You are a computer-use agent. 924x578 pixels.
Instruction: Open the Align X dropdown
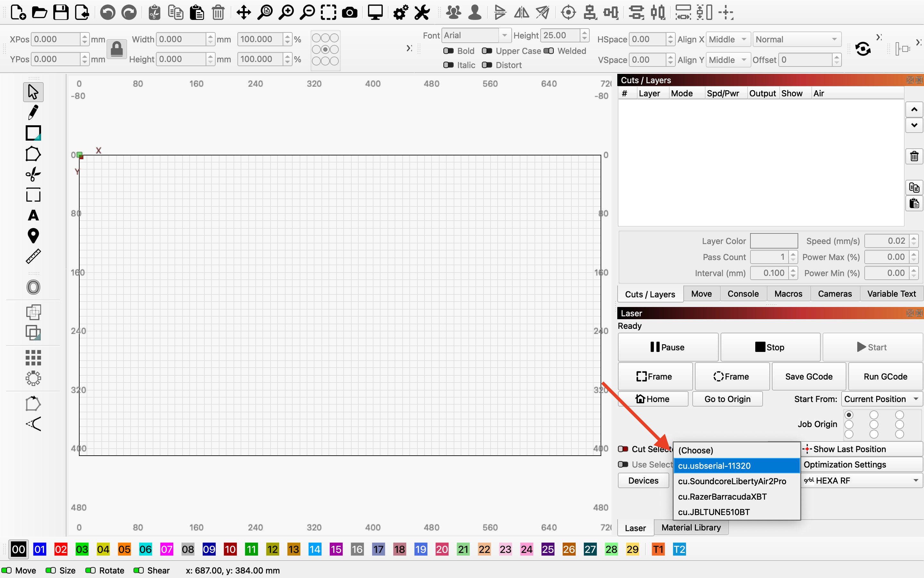pyautogui.click(x=728, y=39)
